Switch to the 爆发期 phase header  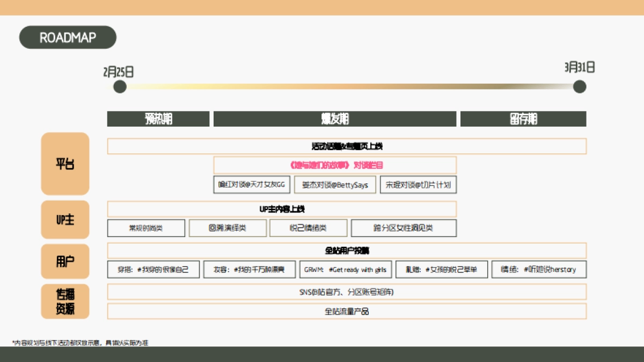(335, 119)
